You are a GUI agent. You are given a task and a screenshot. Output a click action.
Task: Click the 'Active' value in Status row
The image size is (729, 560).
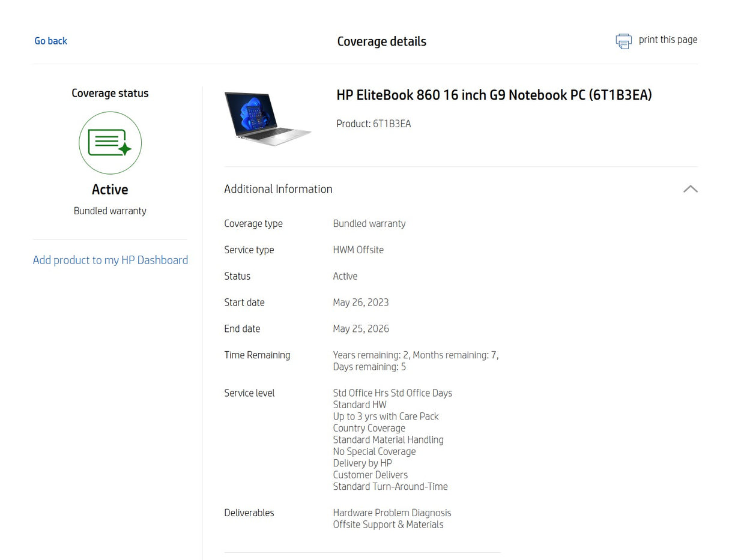345,276
